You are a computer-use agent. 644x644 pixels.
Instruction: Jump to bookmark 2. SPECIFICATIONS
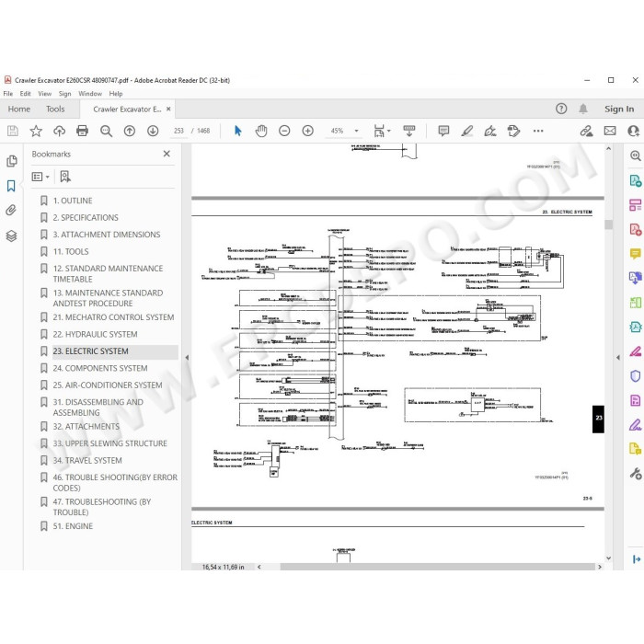(x=86, y=218)
